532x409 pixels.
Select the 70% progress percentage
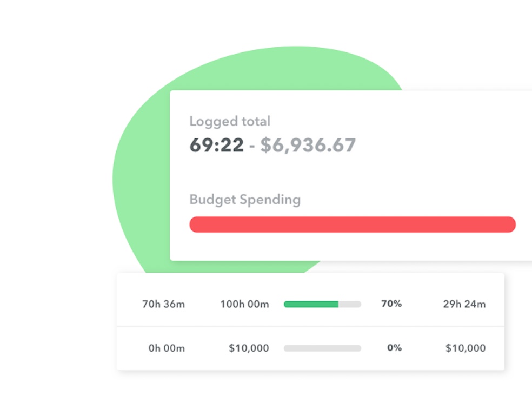tap(391, 304)
